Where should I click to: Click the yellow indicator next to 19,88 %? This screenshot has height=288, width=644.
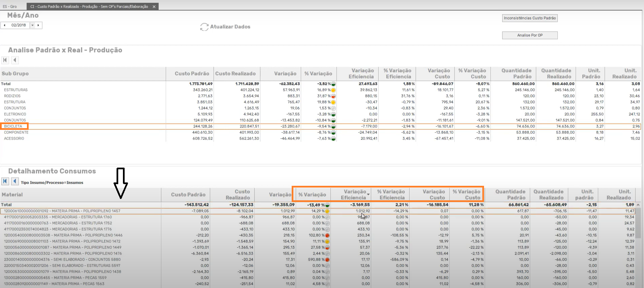point(333,102)
